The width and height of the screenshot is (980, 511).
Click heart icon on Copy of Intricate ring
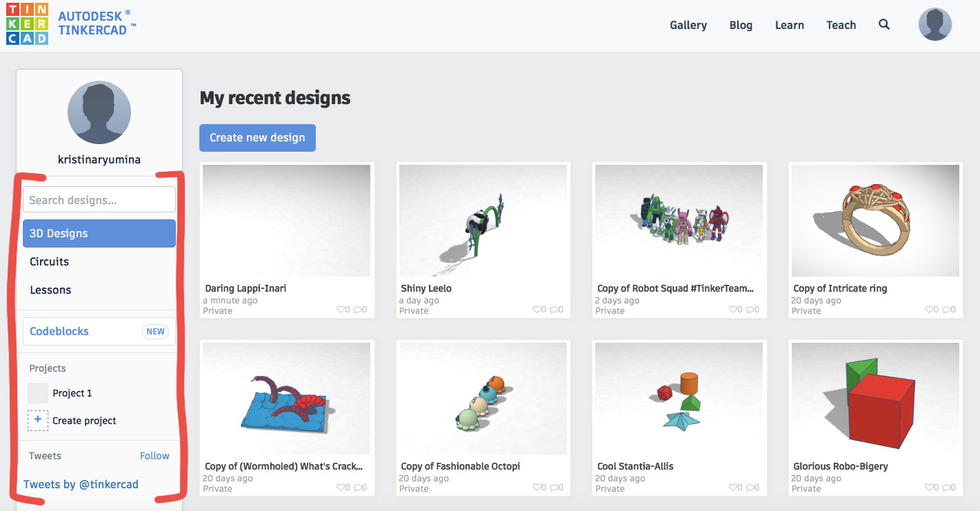(x=930, y=310)
